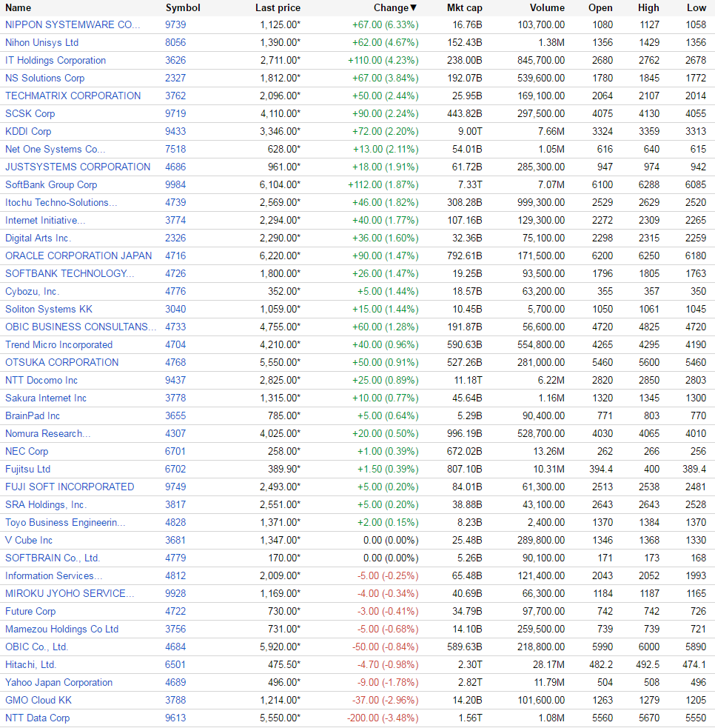Click ticker symbol 9984

click(175, 185)
